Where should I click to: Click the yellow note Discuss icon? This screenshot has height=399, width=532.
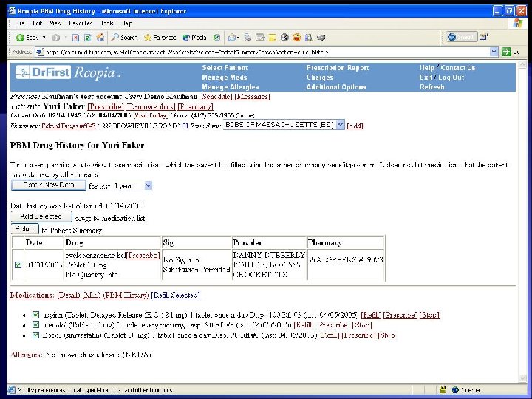pos(272,38)
